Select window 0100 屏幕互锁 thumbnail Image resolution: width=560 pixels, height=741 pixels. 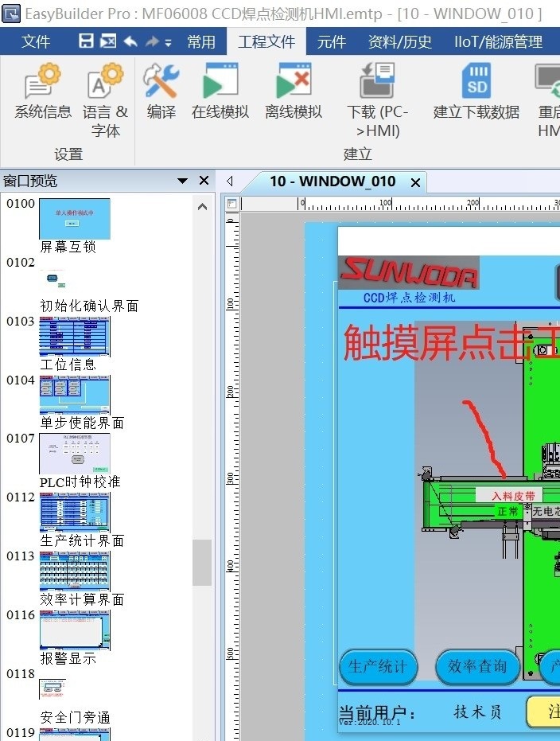[75, 219]
